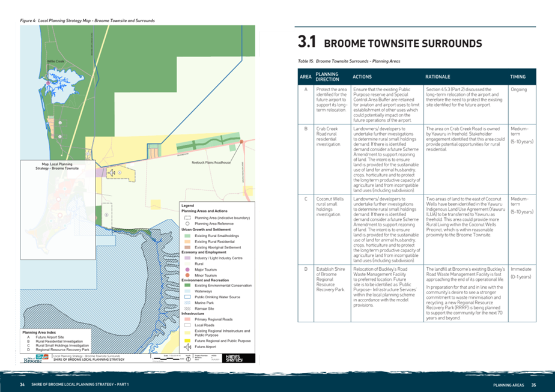This screenshot has height=392, width=555.
Task: Click area letter D in the table
Action: click(x=306, y=269)
